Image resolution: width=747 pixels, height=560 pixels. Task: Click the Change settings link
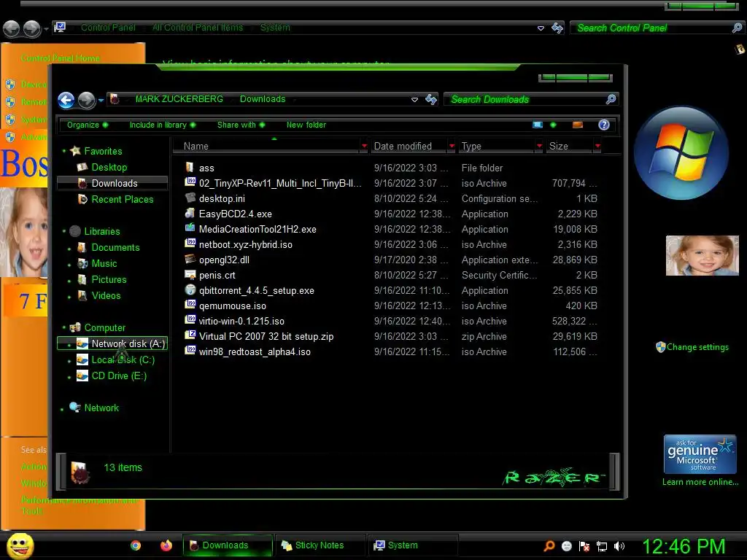point(697,347)
